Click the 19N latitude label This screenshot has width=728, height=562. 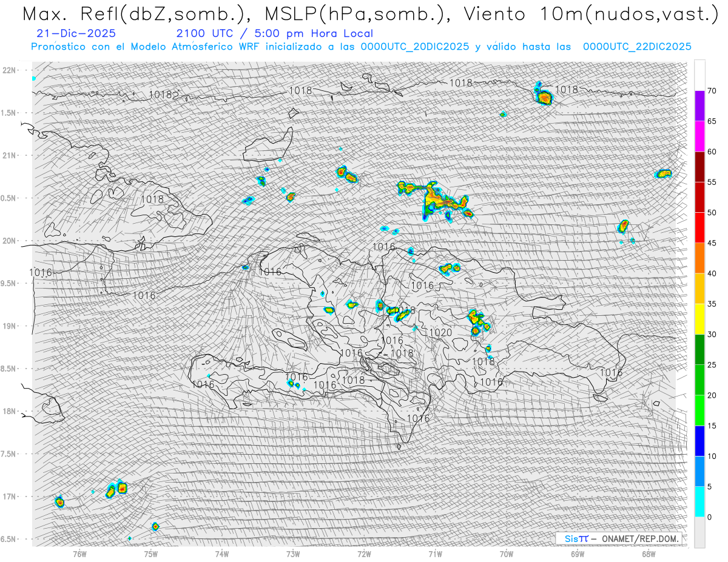[x=10, y=326]
